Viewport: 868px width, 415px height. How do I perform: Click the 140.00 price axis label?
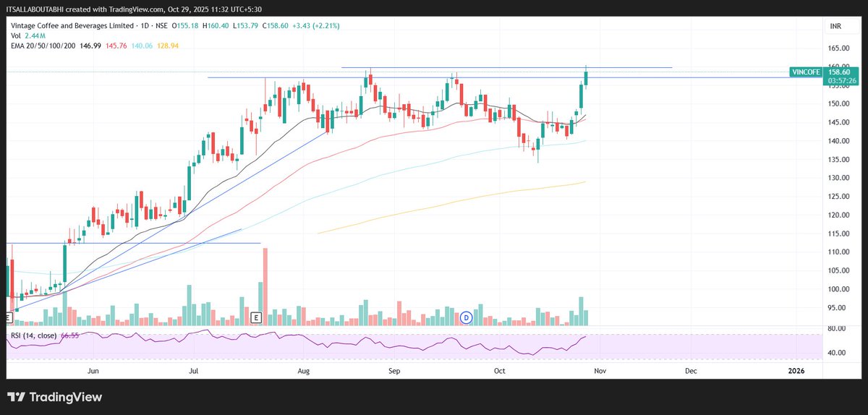tap(838, 141)
